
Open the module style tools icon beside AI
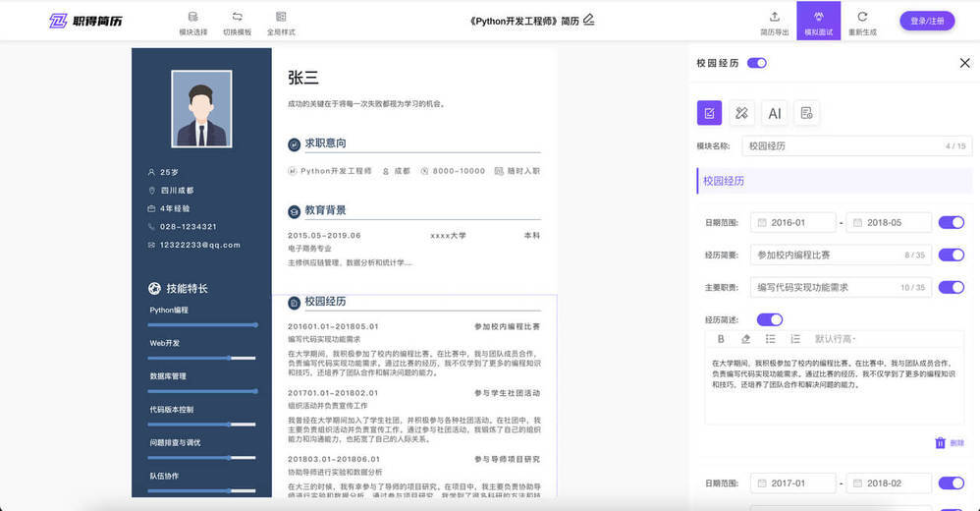point(742,113)
